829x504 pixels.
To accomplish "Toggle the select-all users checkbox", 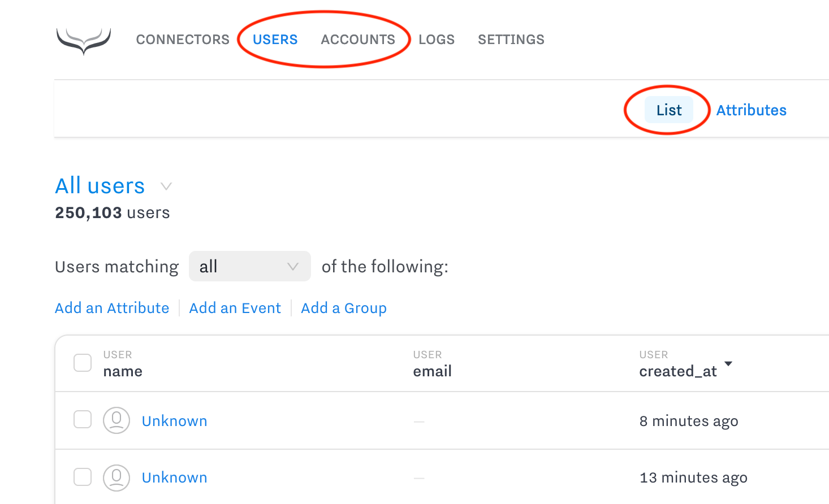I will [x=83, y=363].
